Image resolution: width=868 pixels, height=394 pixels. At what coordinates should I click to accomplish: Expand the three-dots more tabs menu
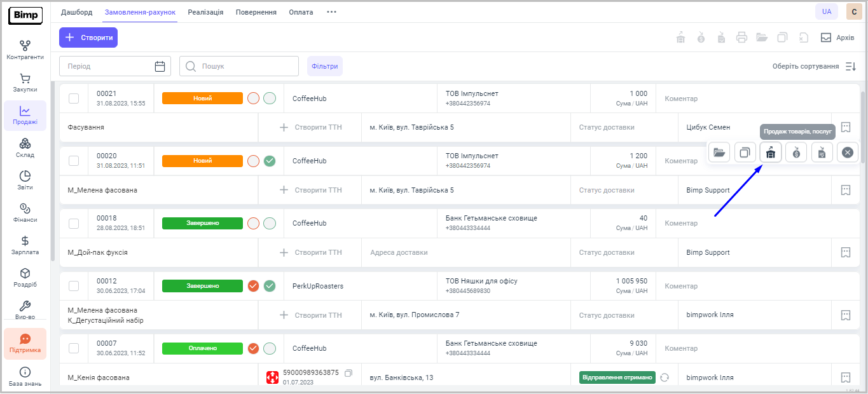[x=331, y=12]
